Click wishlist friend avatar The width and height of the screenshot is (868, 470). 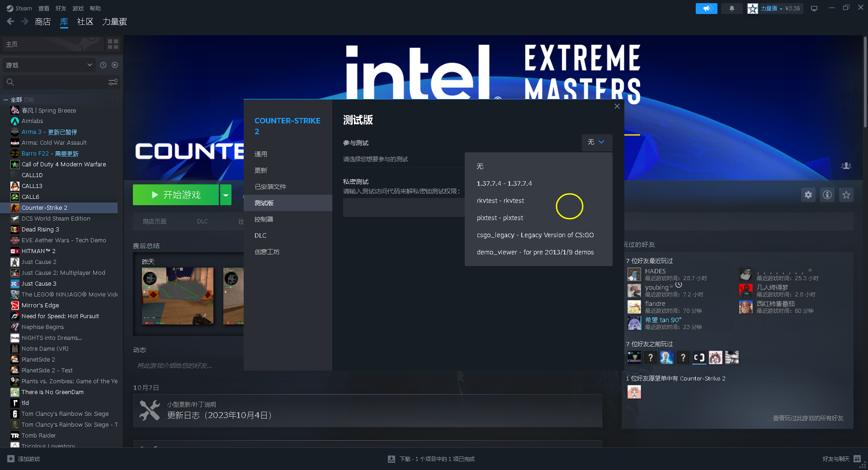click(x=634, y=392)
